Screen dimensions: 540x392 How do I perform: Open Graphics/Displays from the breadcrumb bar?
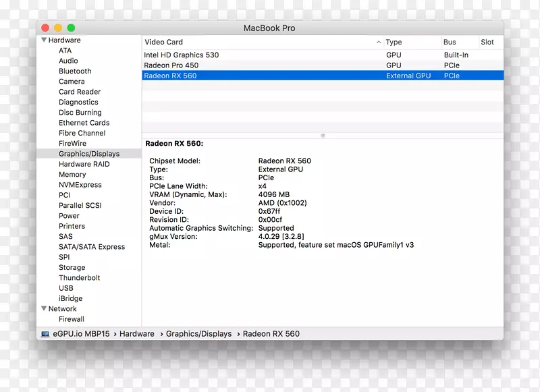198,333
